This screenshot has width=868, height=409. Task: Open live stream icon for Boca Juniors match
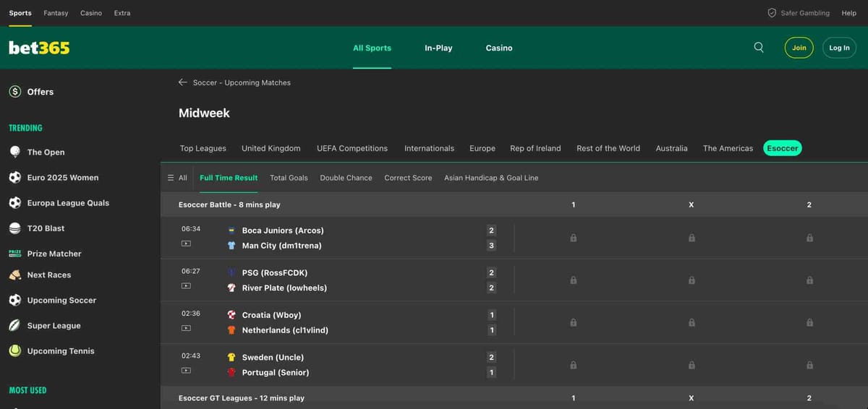click(x=186, y=244)
